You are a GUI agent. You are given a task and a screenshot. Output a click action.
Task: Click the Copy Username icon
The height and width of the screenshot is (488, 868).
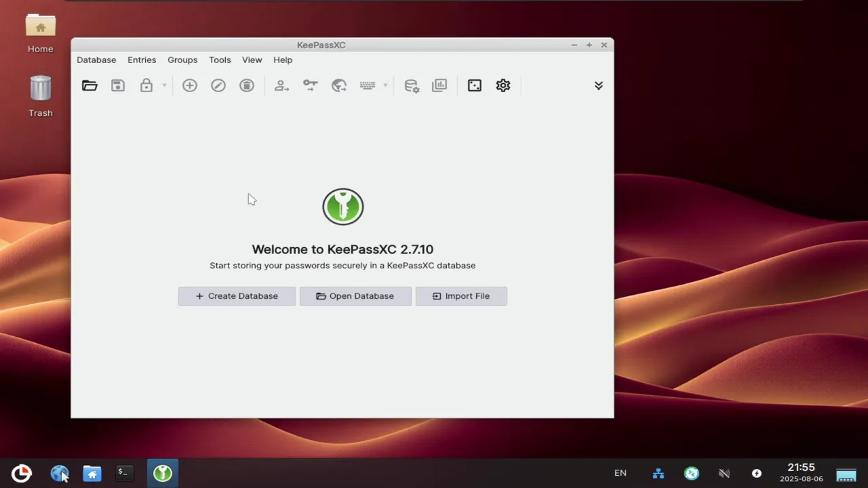[281, 85]
